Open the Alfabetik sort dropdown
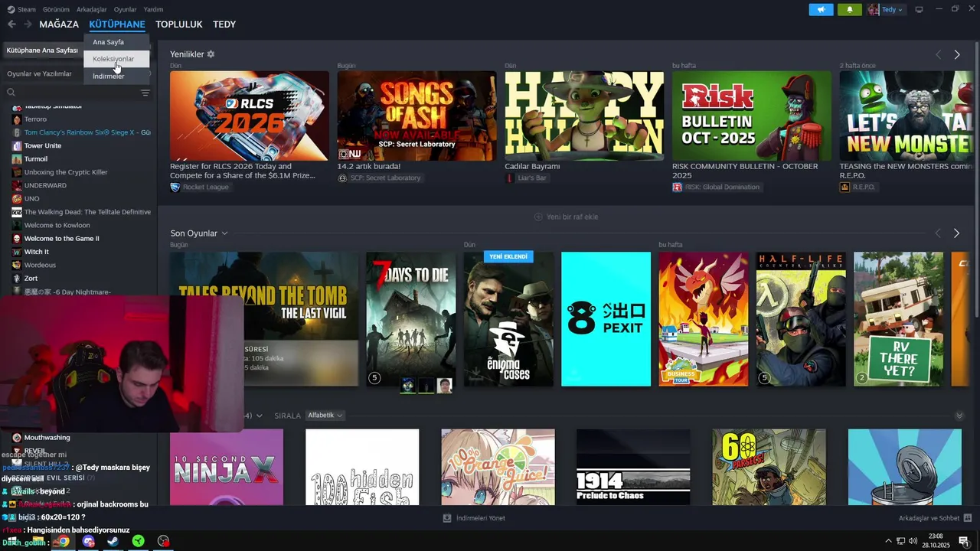 click(x=325, y=416)
